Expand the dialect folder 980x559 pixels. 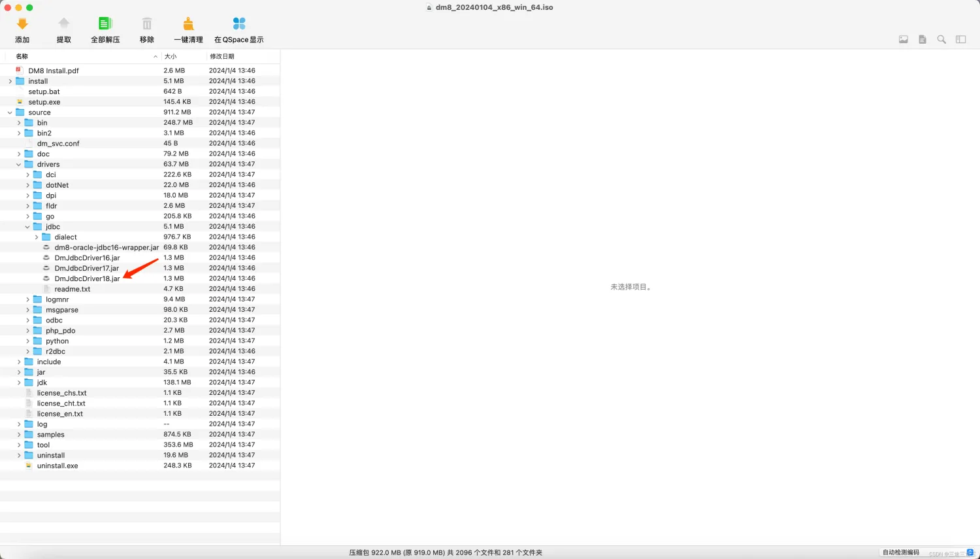pyautogui.click(x=37, y=237)
